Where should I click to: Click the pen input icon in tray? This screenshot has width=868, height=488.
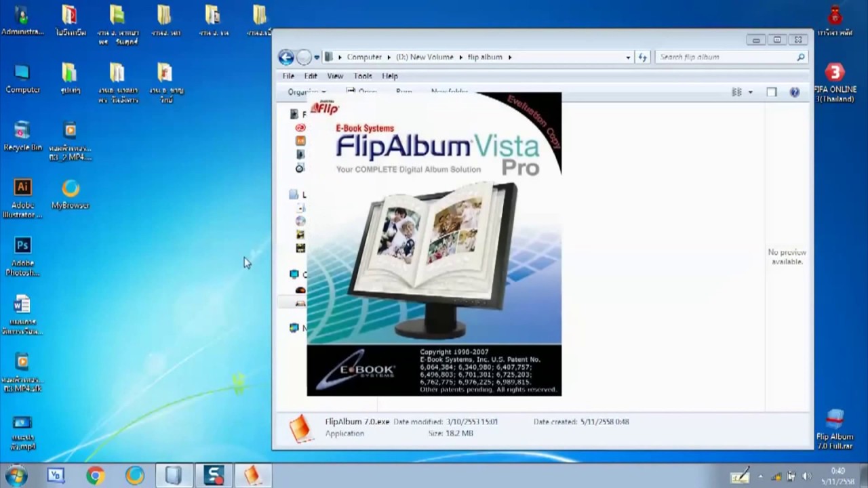tap(740, 476)
